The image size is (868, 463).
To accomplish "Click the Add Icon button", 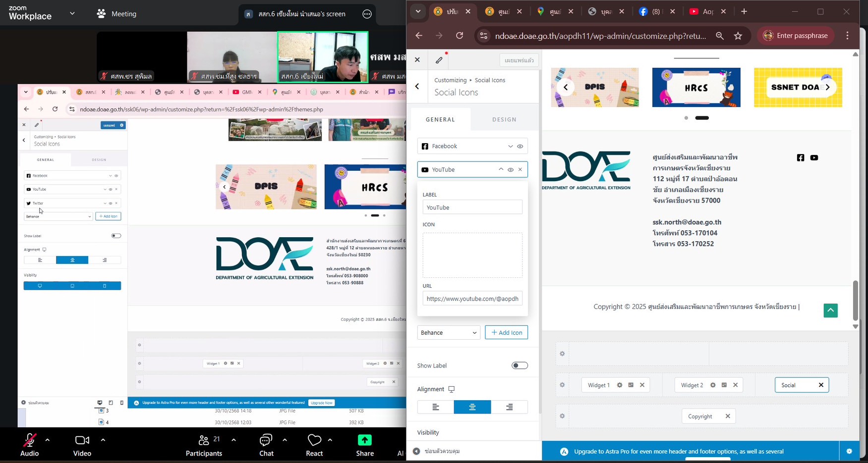I will click(506, 332).
